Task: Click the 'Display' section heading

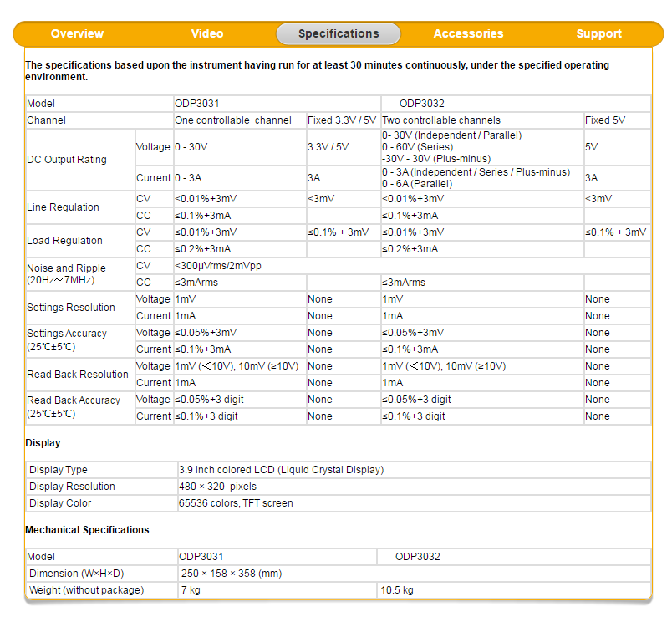Action: tap(43, 443)
